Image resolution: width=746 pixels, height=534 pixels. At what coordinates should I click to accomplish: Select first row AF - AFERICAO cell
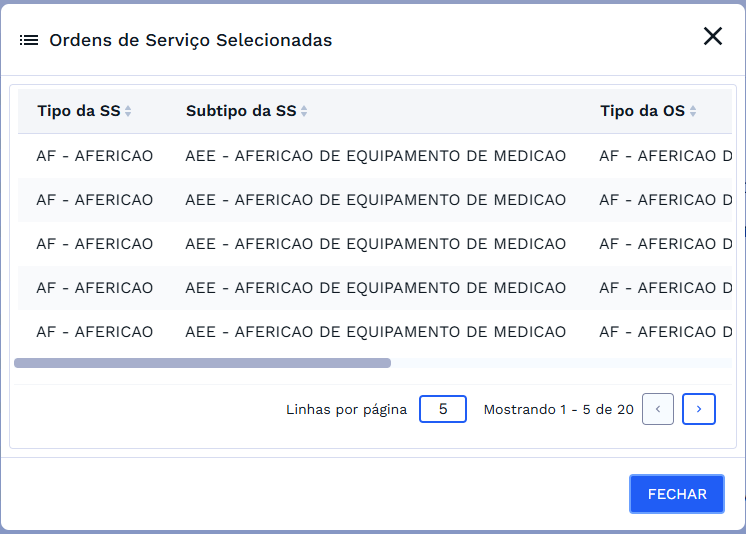[95, 156]
